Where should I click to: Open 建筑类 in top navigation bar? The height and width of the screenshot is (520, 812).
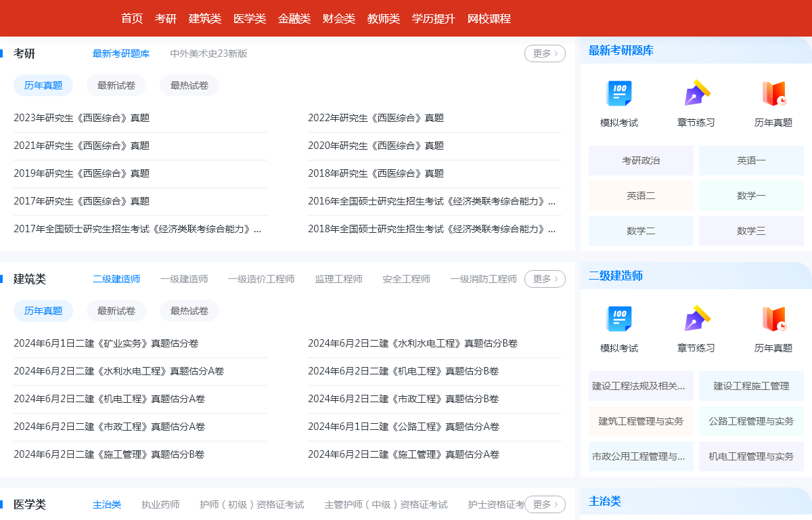[205, 19]
